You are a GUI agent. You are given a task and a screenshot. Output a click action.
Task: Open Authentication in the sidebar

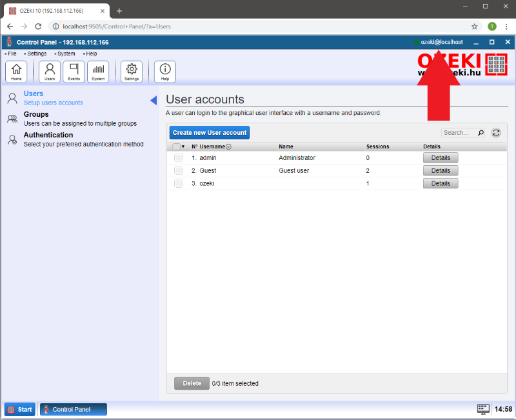point(48,135)
